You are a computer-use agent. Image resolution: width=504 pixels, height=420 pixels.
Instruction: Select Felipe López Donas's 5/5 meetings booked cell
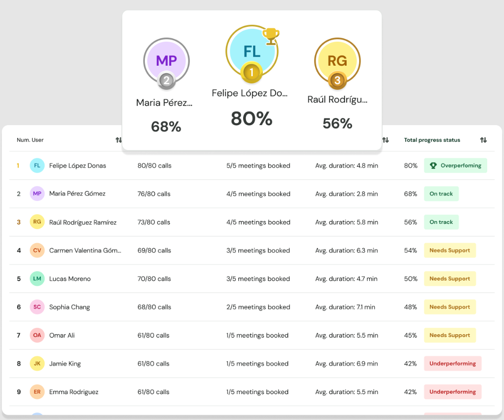(x=258, y=165)
